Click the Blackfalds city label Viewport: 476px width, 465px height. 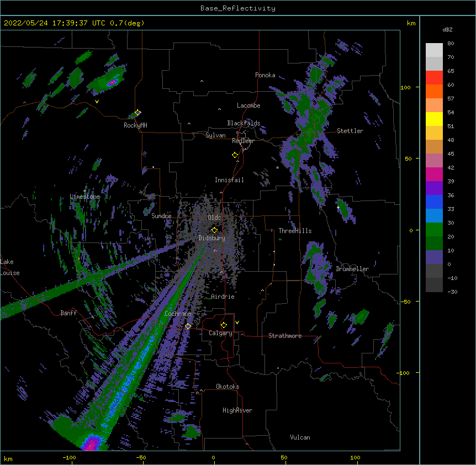pyautogui.click(x=244, y=123)
